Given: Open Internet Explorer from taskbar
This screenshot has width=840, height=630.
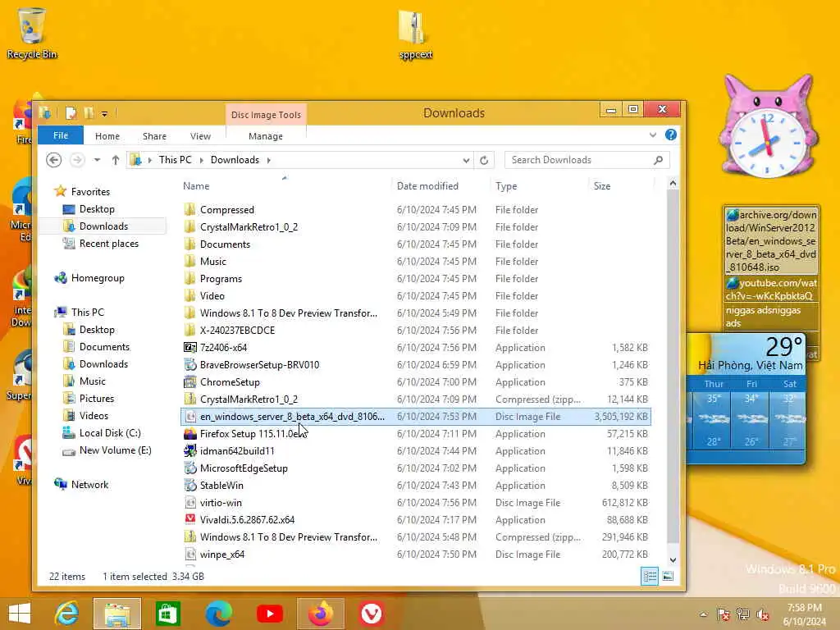Looking at the screenshot, I should (x=66, y=614).
